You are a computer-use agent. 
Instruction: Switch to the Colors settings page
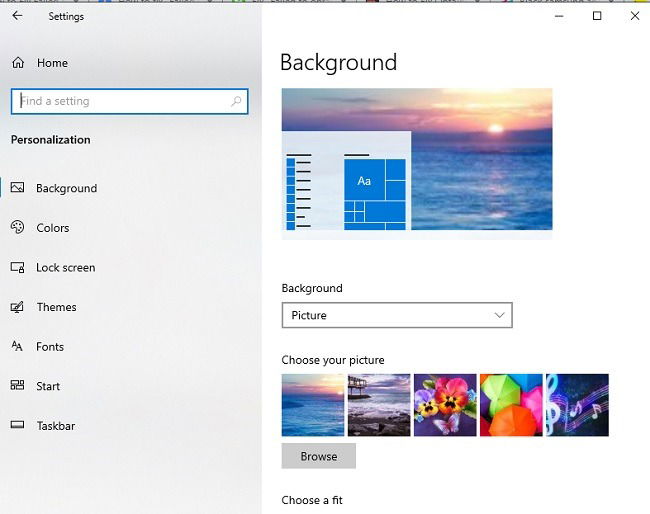53,228
